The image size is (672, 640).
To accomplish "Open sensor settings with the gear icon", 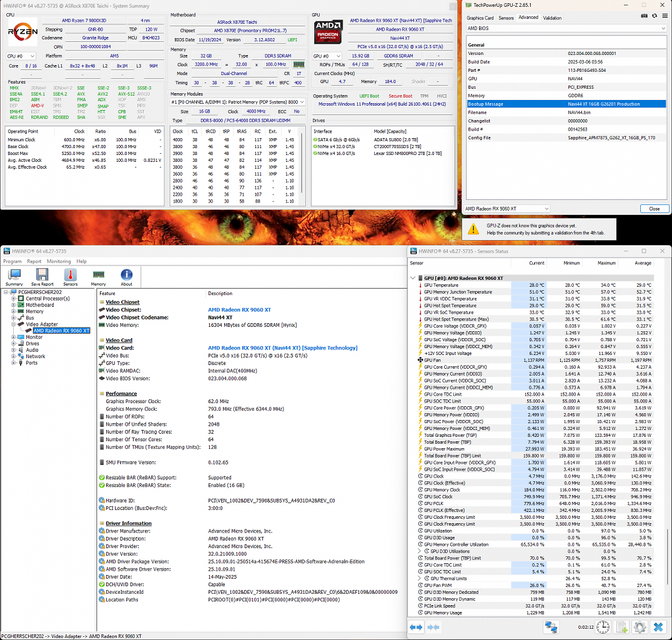I will point(640,627).
